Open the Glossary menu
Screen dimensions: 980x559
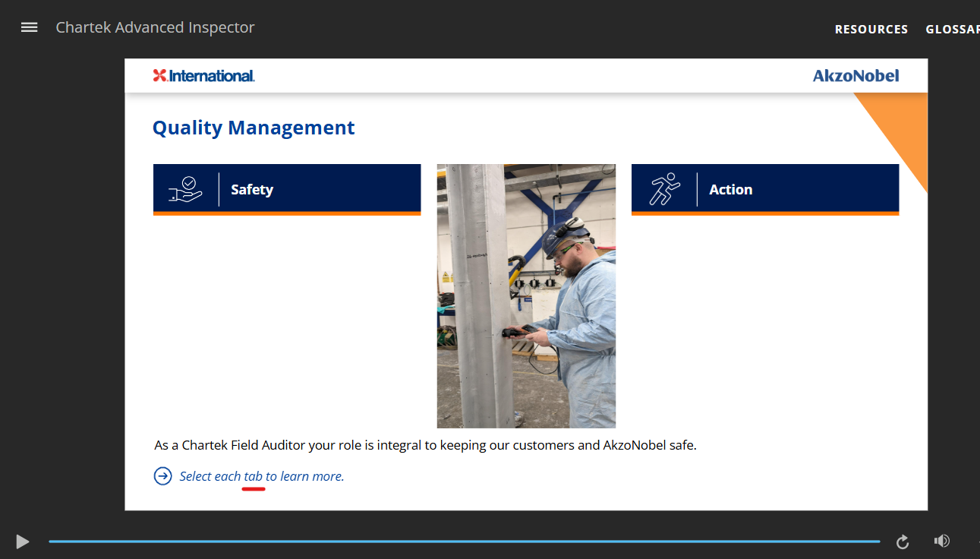tap(953, 30)
